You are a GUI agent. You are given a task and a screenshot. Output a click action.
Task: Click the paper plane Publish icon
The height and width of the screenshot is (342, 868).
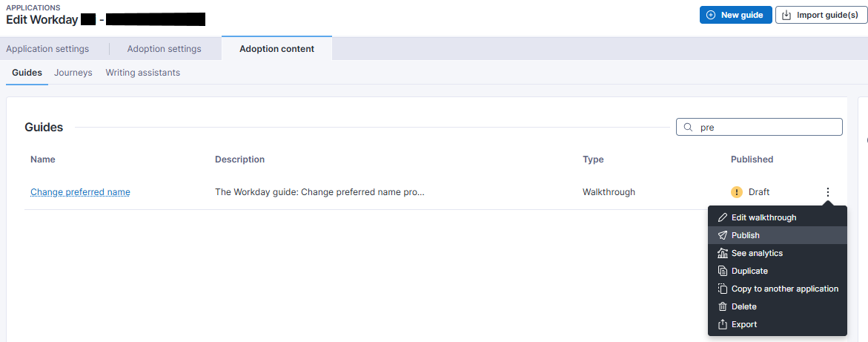pos(723,235)
